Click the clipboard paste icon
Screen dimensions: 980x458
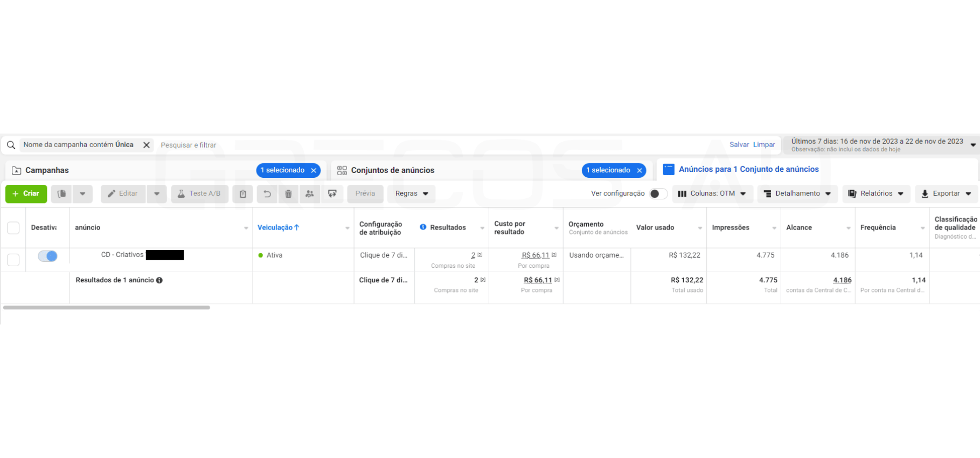pos(242,193)
